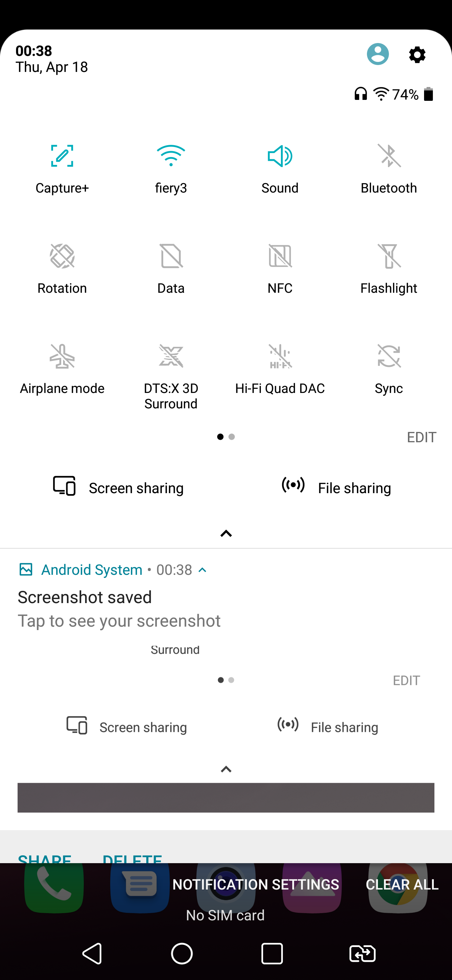Viewport: 452px width, 980px height.
Task: Tap the File sharing icon
Action: pos(293,485)
